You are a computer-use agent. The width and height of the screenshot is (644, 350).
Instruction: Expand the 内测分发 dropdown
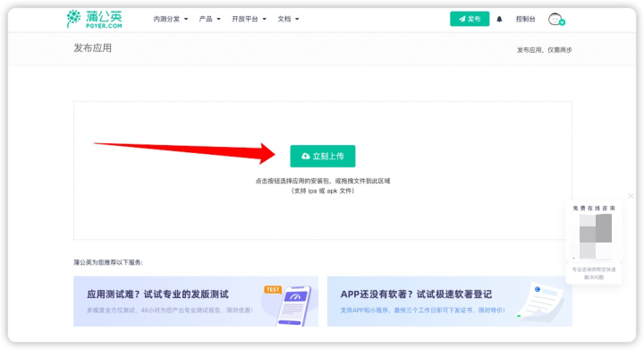point(171,19)
